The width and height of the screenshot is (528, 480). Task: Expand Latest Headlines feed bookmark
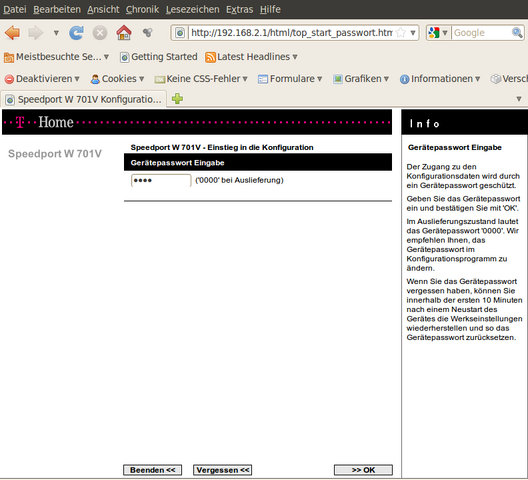click(x=251, y=57)
